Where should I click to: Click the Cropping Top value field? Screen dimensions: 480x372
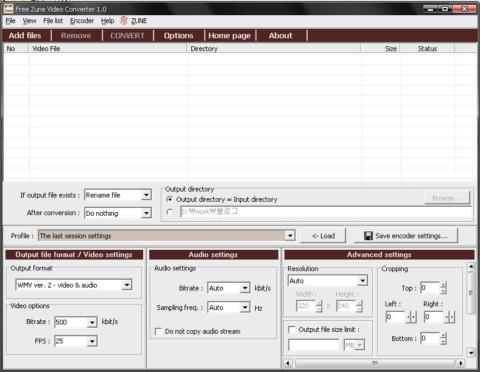click(430, 288)
